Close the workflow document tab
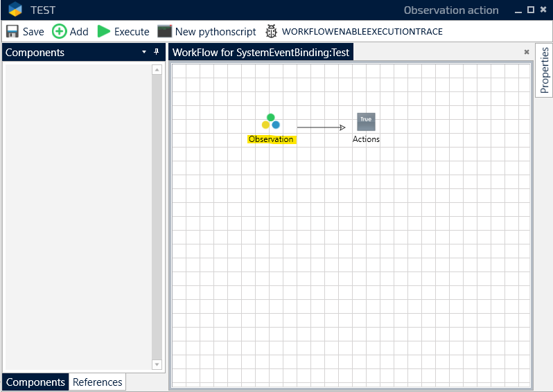 pyautogui.click(x=526, y=52)
